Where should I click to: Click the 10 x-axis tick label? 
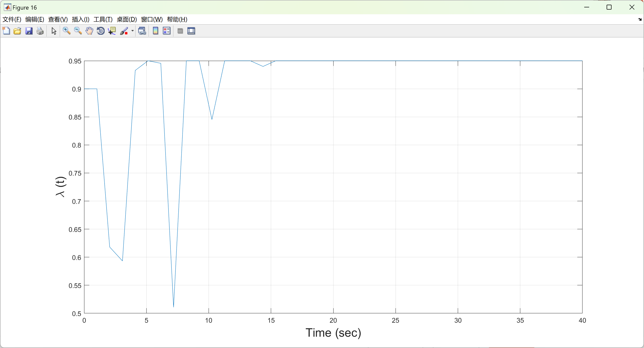click(x=209, y=320)
